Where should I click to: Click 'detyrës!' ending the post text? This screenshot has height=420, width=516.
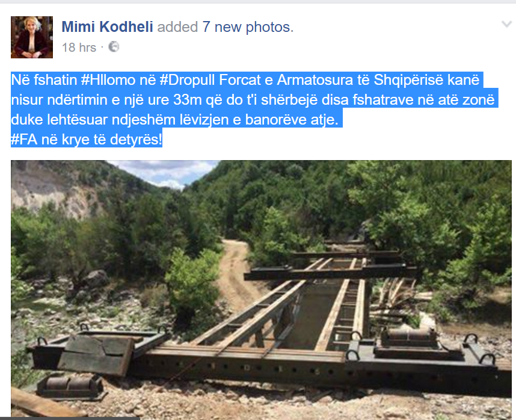[x=136, y=140]
